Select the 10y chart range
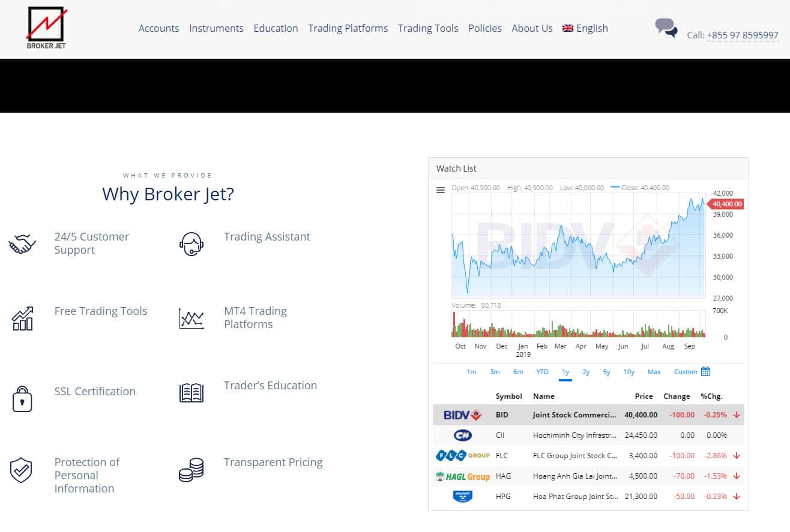790x532 pixels. [629, 372]
